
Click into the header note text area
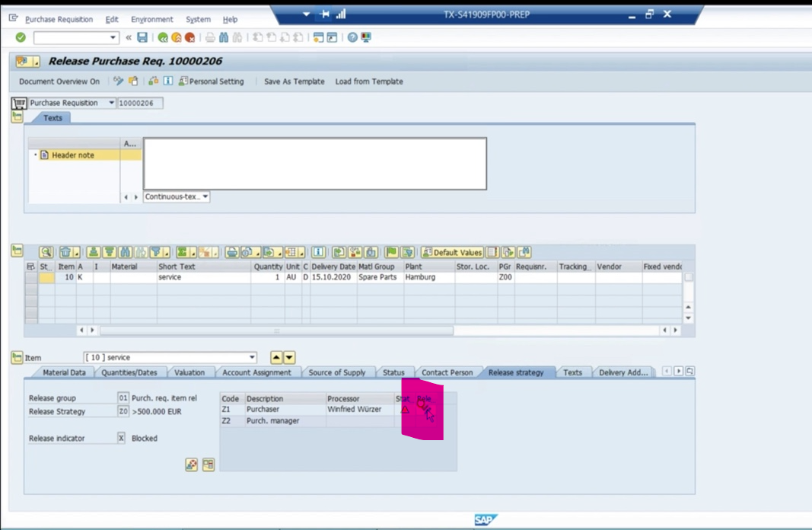tap(315, 163)
